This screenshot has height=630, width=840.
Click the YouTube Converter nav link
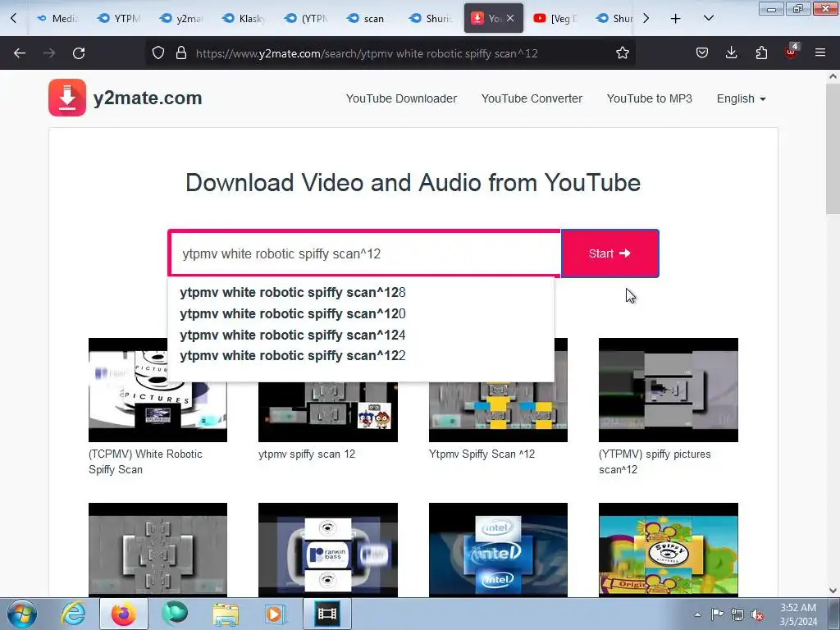(532, 98)
